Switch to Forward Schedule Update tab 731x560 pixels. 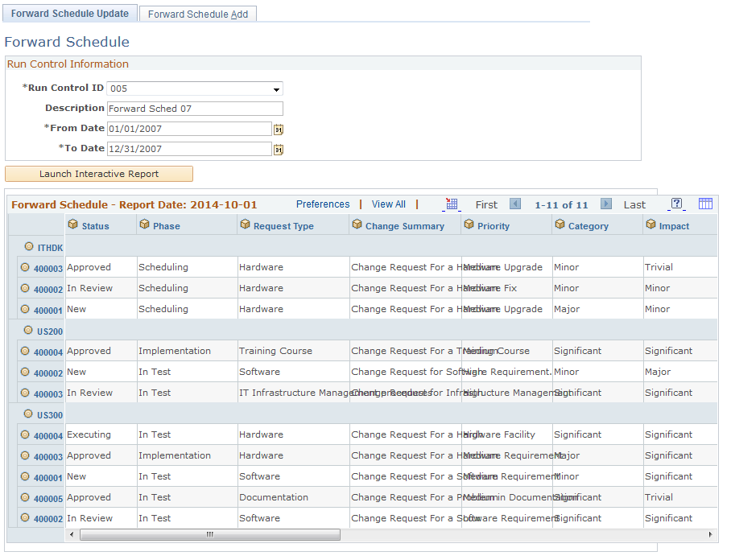70,14
